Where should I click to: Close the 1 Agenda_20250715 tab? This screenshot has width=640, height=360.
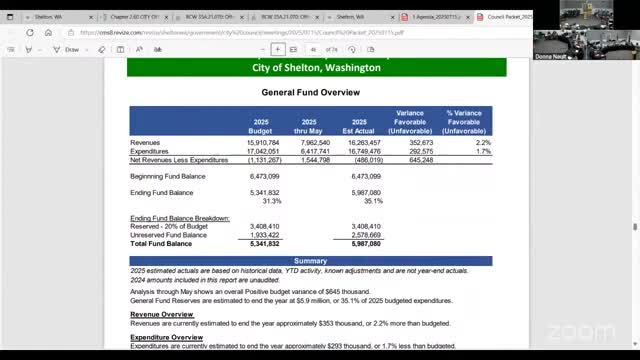(x=468, y=18)
